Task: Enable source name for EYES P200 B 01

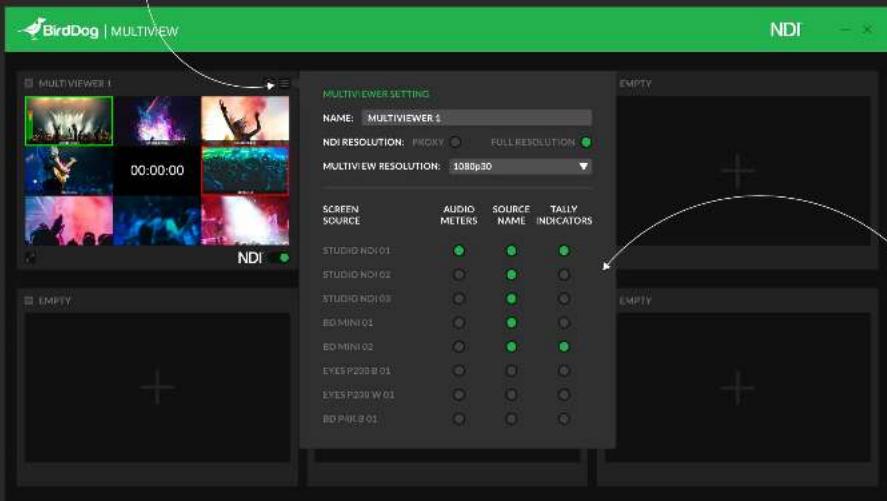Action: (x=511, y=371)
